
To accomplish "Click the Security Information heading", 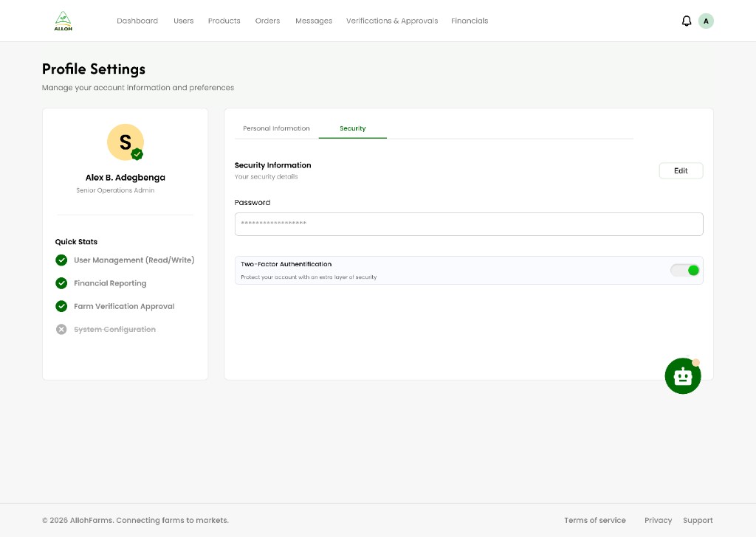I will point(273,165).
